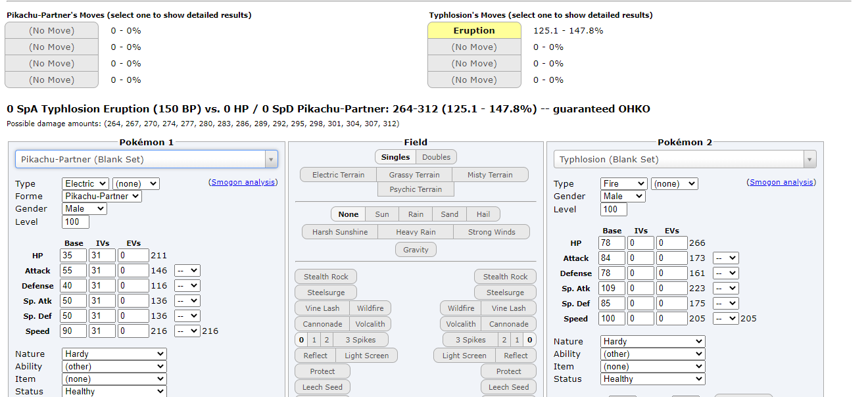Open Pikachu-Partner's Gender dropdown
Screen dimensions: 868x397
(x=84, y=209)
